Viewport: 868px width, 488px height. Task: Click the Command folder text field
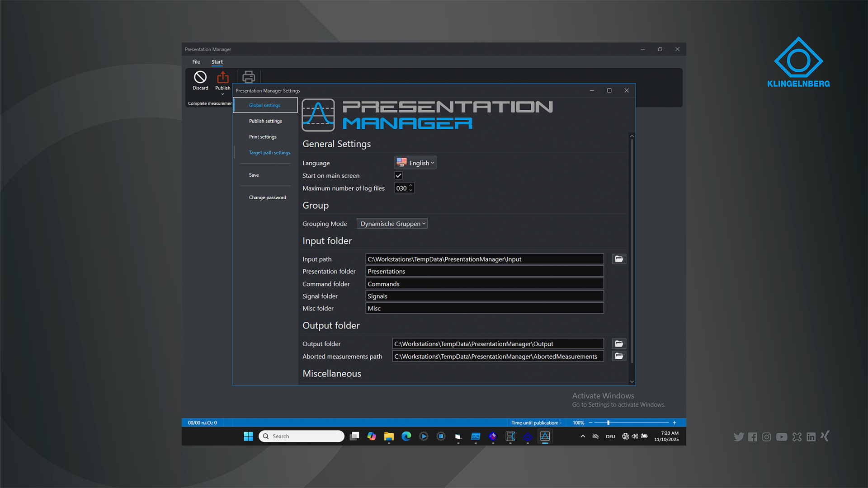[x=485, y=284]
